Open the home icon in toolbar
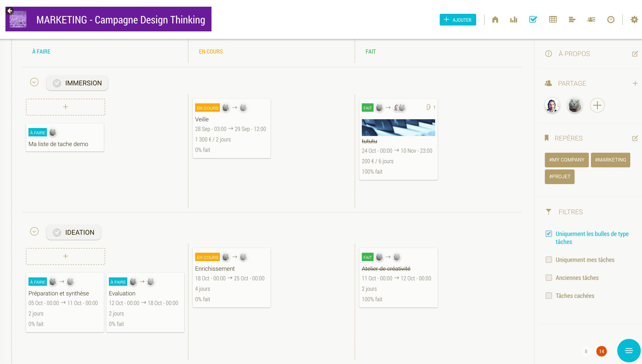Screen dimensions: 642x364 [x=495, y=20]
